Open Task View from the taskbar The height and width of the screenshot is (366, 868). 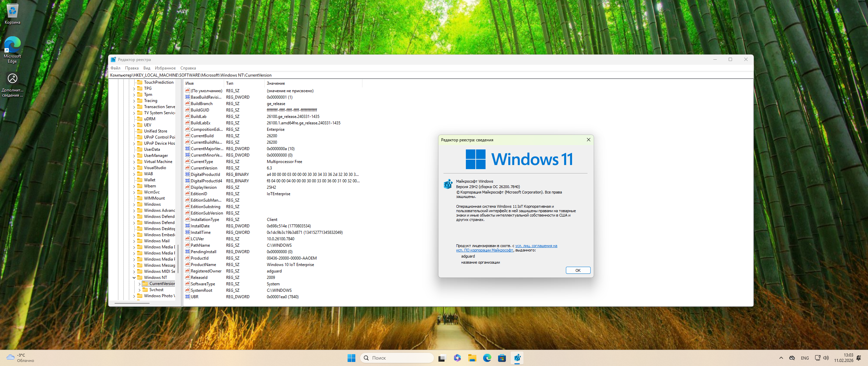[442, 358]
